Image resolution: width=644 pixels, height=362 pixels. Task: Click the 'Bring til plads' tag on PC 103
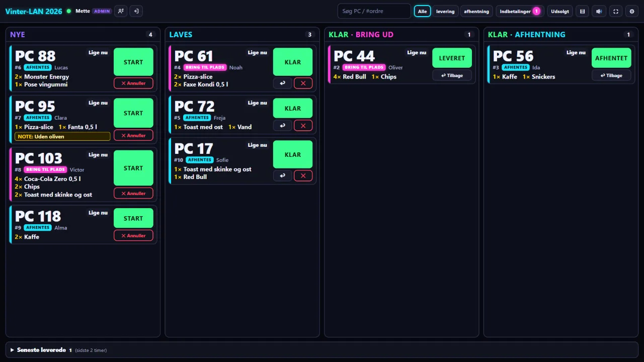coord(45,169)
